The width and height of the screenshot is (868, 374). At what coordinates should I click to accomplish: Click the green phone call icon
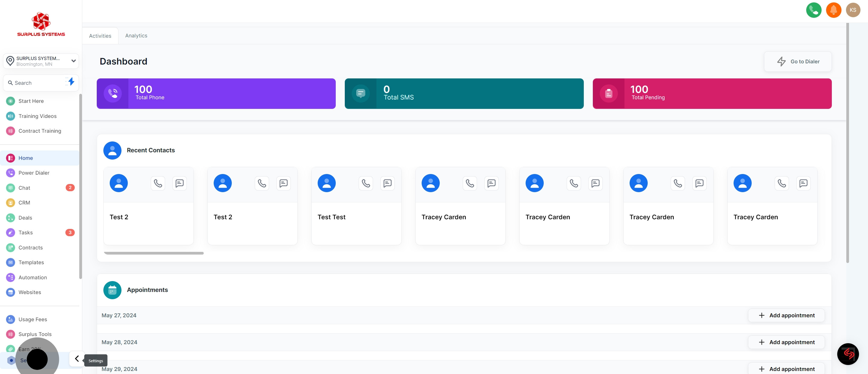pyautogui.click(x=813, y=10)
